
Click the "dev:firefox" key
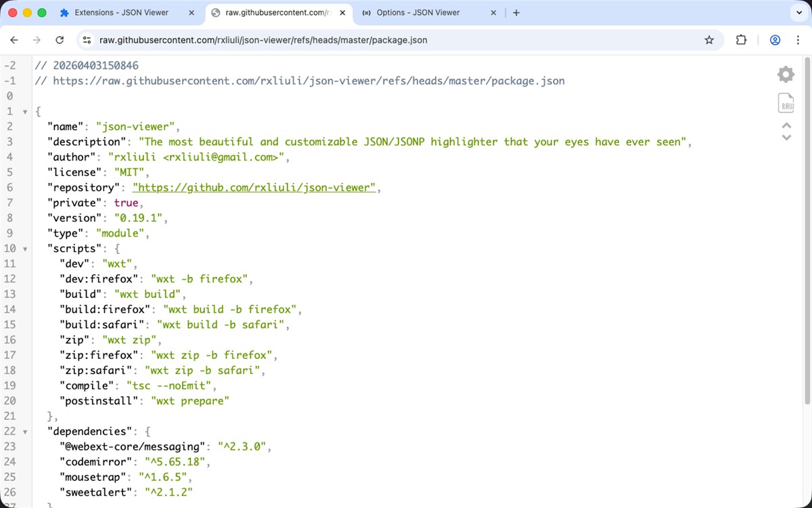(99, 279)
